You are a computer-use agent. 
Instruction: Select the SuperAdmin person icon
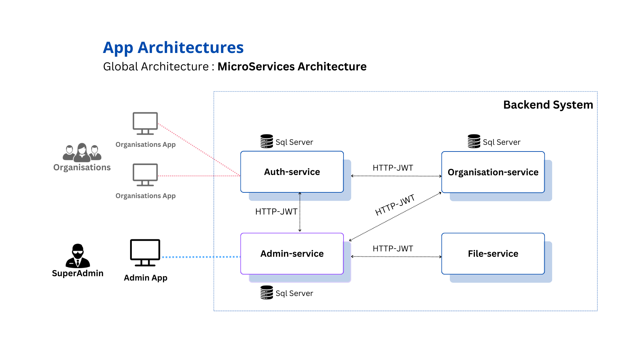[78, 256]
